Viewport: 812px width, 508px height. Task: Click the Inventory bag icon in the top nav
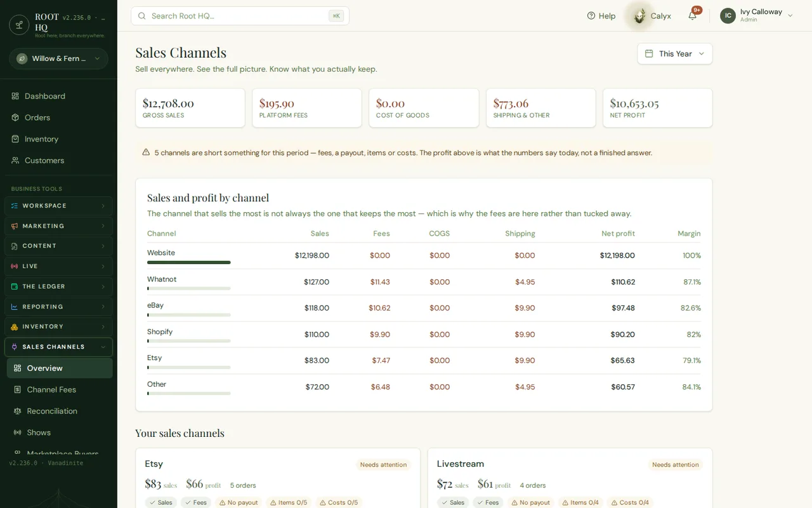[15, 139]
